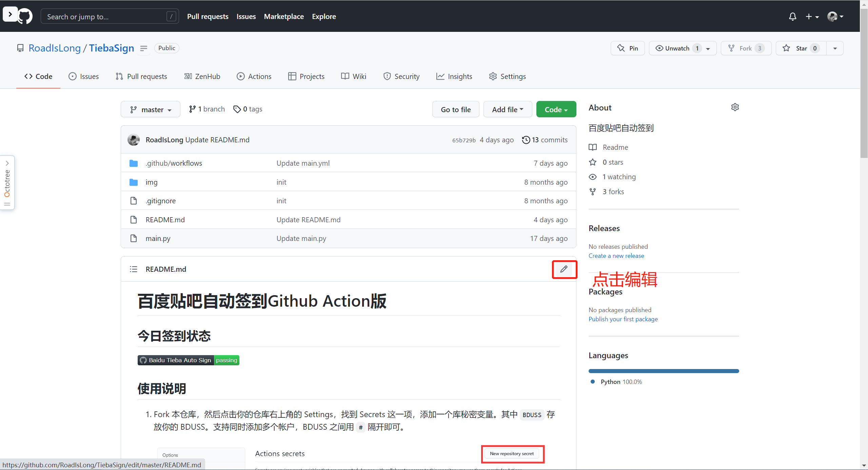Open the About section settings gear
The width and height of the screenshot is (868, 470).
pos(735,107)
